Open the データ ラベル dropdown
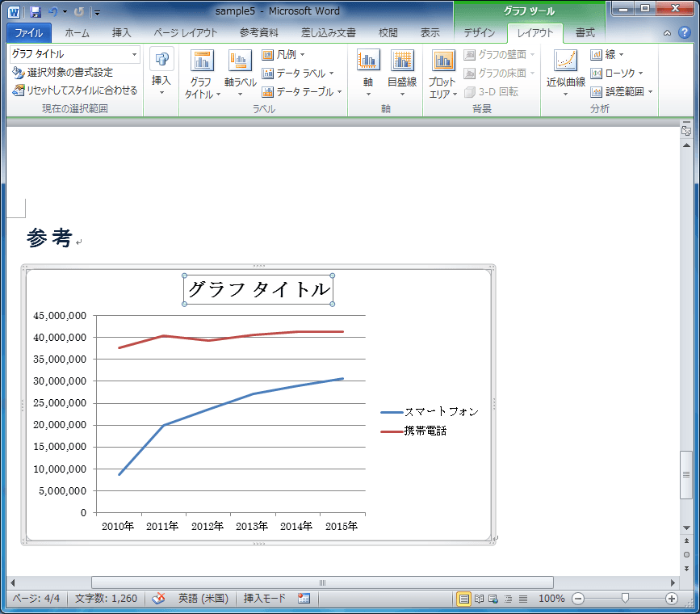Screen dimensions: 700x614 tap(298, 74)
